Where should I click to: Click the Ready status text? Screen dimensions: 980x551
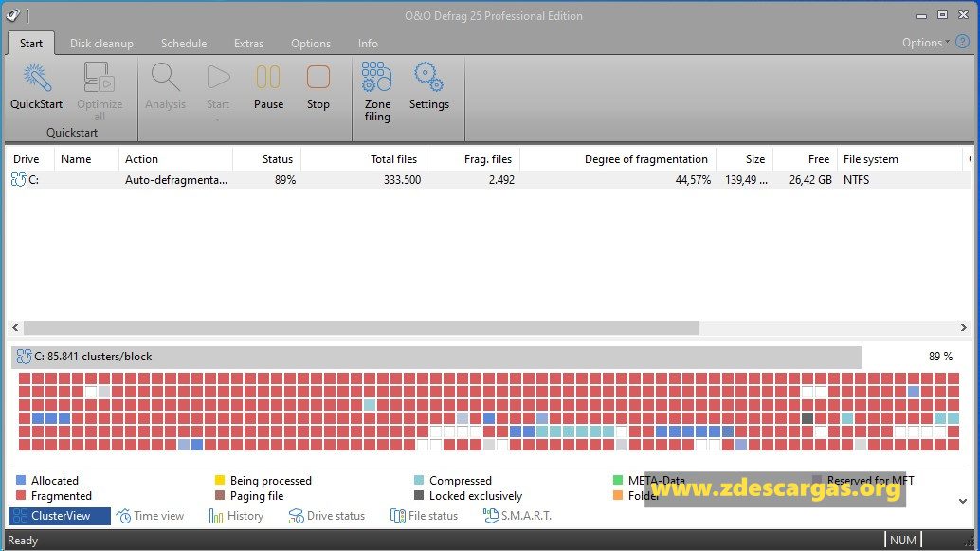(x=23, y=541)
